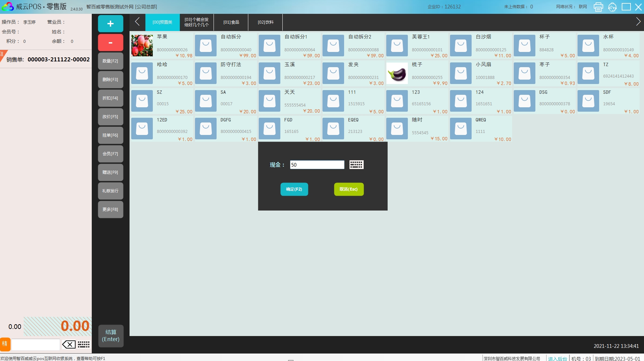Open the bottom-left on-screen keyboard icon
The height and width of the screenshot is (361, 644).
[84, 344]
